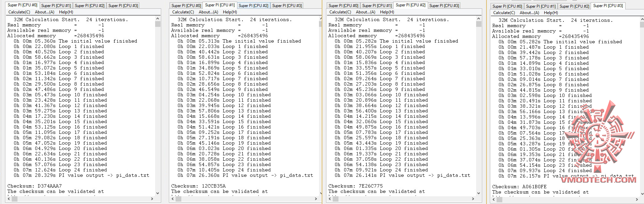
Task: Open About...(A) menu in rightmost window
Action: click(529, 13)
